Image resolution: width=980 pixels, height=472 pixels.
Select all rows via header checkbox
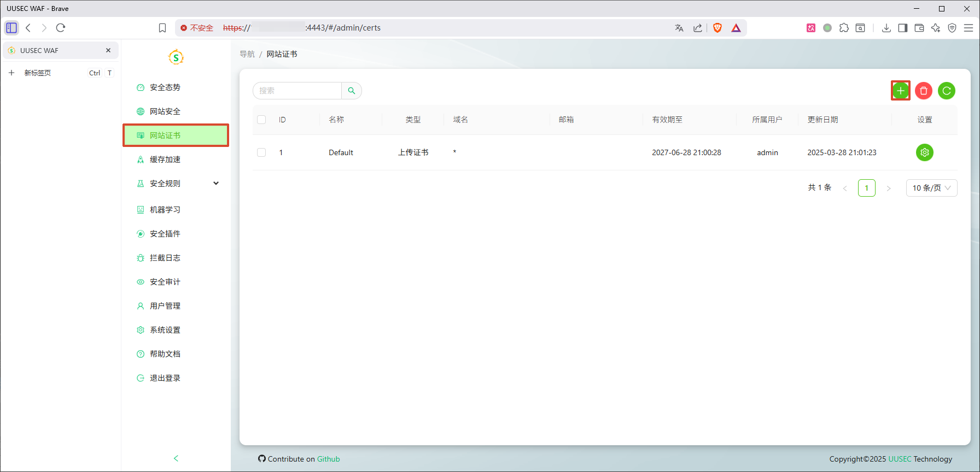[261, 120]
